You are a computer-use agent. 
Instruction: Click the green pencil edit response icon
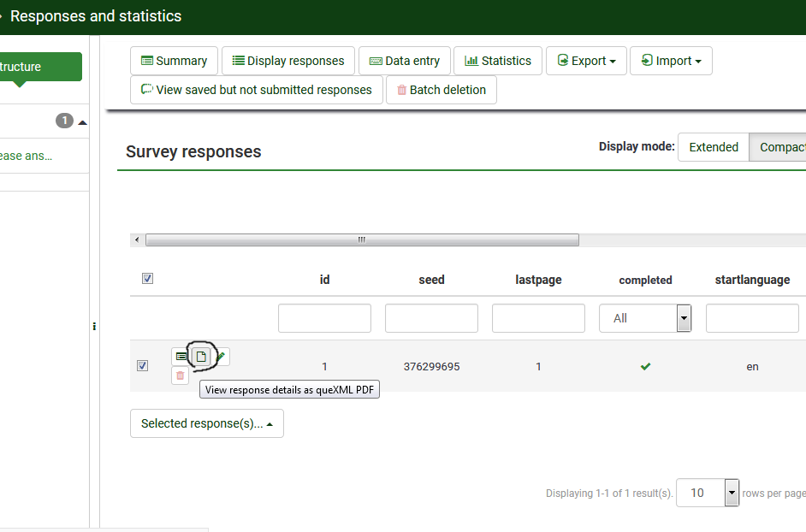click(x=221, y=357)
